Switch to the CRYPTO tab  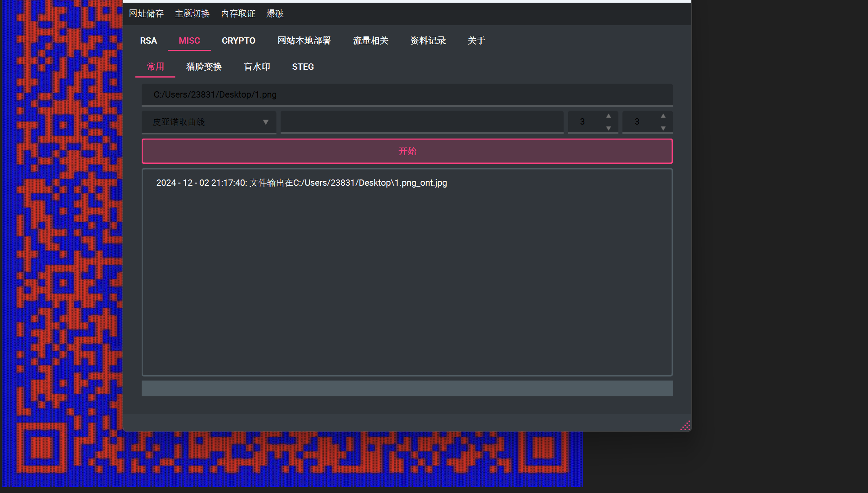tap(238, 40)
